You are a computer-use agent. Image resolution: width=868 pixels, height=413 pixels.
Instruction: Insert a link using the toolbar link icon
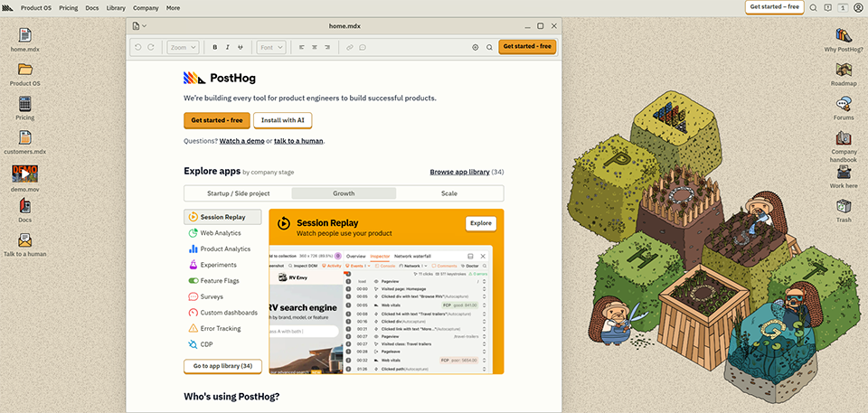click(350, 48)
